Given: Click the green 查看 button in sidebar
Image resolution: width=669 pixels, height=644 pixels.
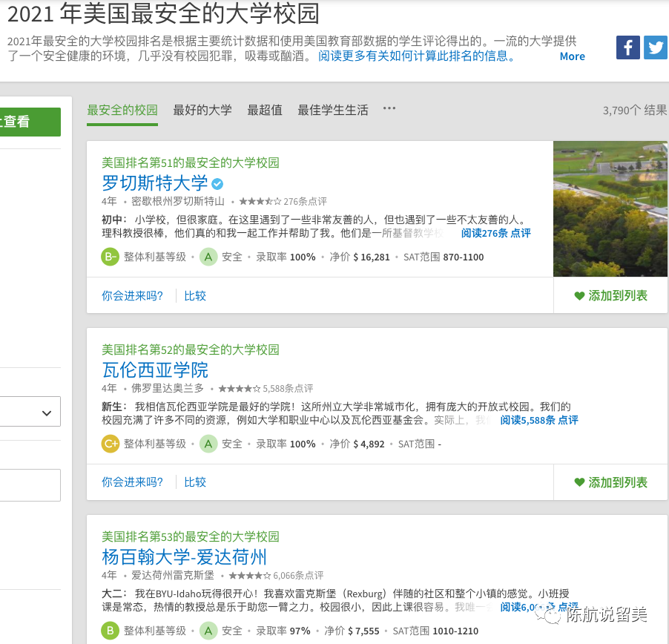Looking at the screenshot, I should (x=30, y=122).
